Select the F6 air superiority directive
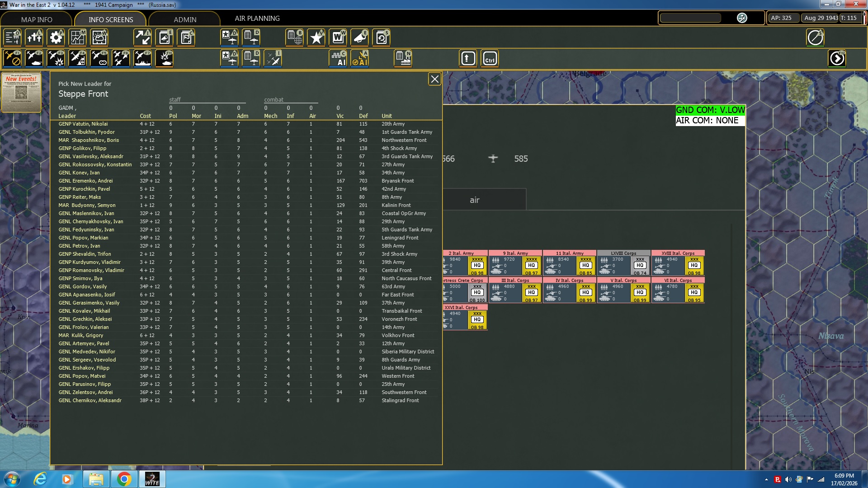 121,58
